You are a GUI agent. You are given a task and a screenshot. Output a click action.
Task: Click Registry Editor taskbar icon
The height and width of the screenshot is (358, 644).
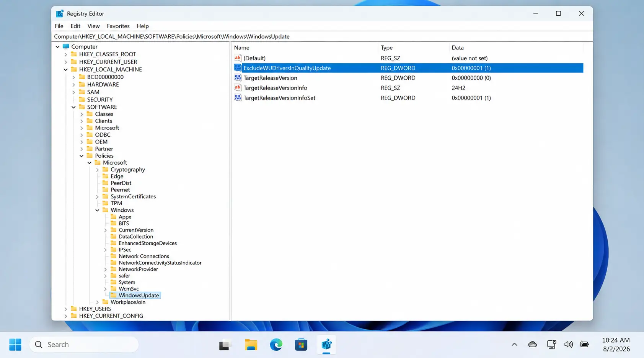tap(326, 345)
